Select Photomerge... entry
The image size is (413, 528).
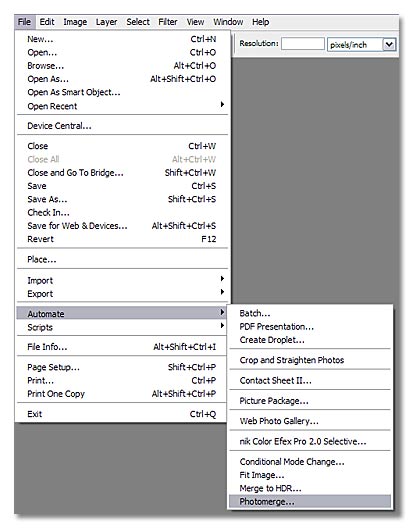310,502
